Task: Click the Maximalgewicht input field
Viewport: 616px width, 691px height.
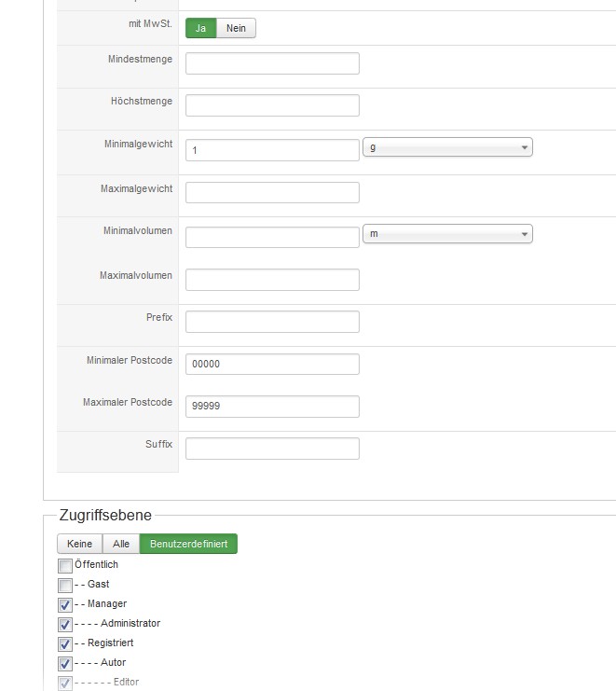Action: click(272, 193)
